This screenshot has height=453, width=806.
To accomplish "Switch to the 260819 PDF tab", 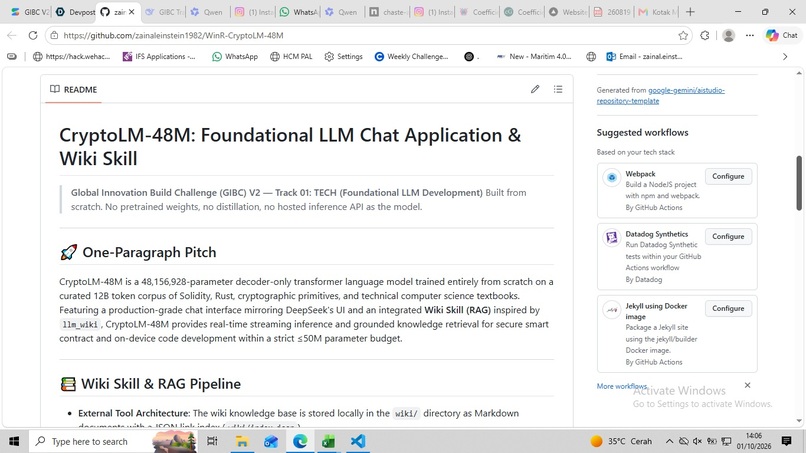I will (x=612, y=12).
